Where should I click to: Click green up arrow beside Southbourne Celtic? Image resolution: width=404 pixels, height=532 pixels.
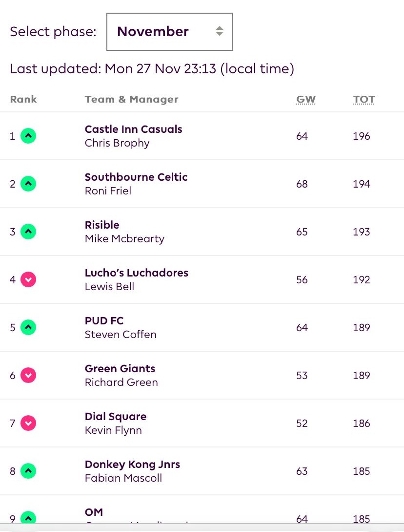[x=29, y=184]
